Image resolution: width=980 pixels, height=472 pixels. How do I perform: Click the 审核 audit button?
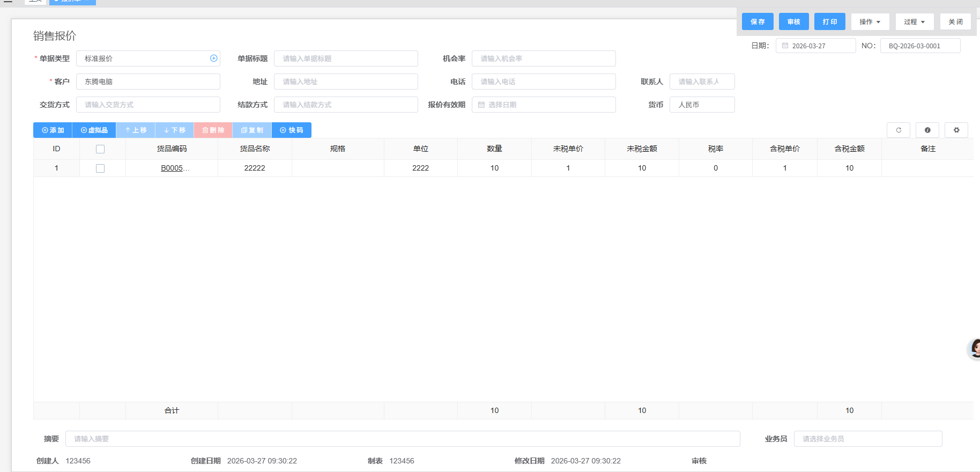tap(793, 22)
